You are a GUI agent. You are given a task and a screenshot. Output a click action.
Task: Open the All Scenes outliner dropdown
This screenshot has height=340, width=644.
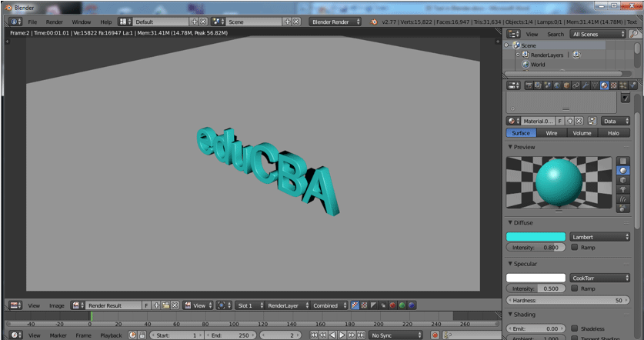[598, 34]
